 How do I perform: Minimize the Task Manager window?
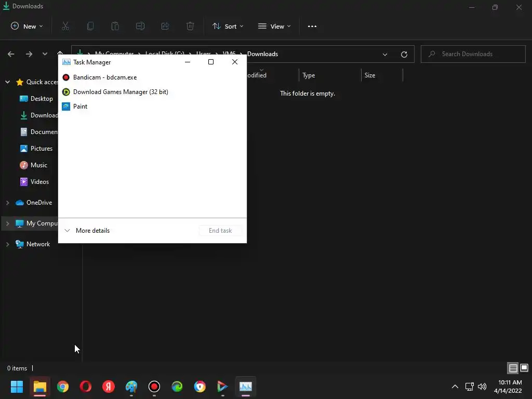point(187,62)
